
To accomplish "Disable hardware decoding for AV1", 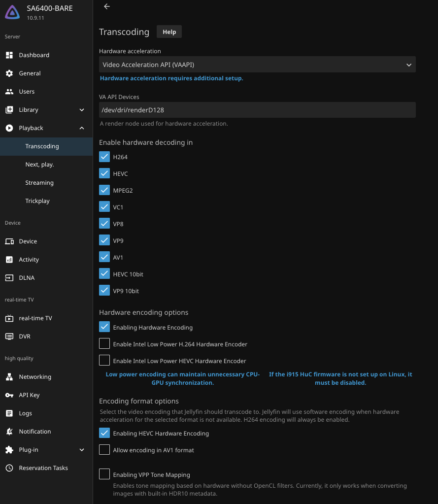I will pos(104,256).
